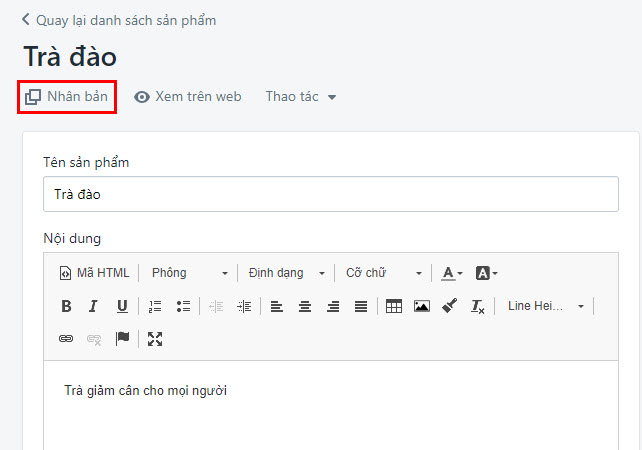Viewport: 642px width, 450px height.
Task: Justify the text
Action: point(361,306)
